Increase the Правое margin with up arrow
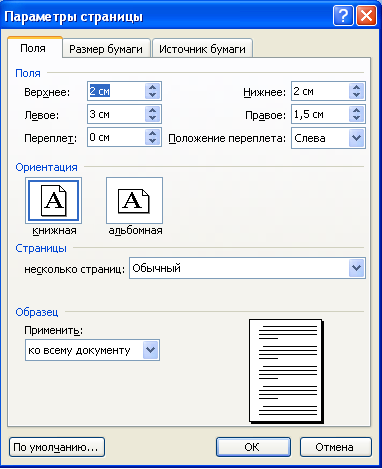 pos(357,110)
